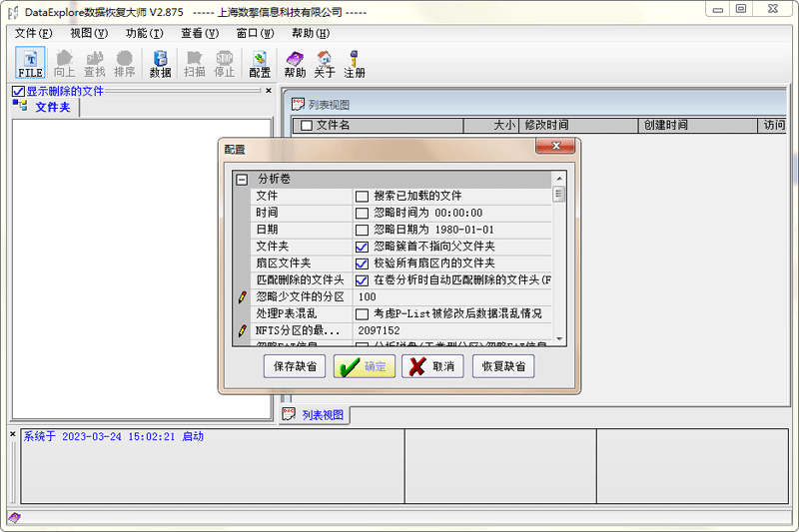Viewport: 799px width, 532px height.
Task: Click the 帮助 book toolbar icon
Action: pos(295,63)
